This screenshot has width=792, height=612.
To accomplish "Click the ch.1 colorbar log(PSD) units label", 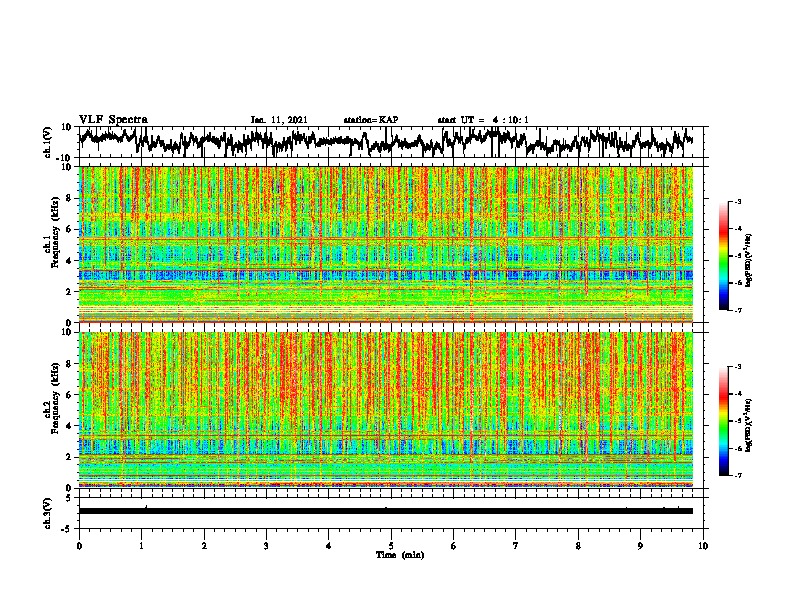I will coord(749,261).
